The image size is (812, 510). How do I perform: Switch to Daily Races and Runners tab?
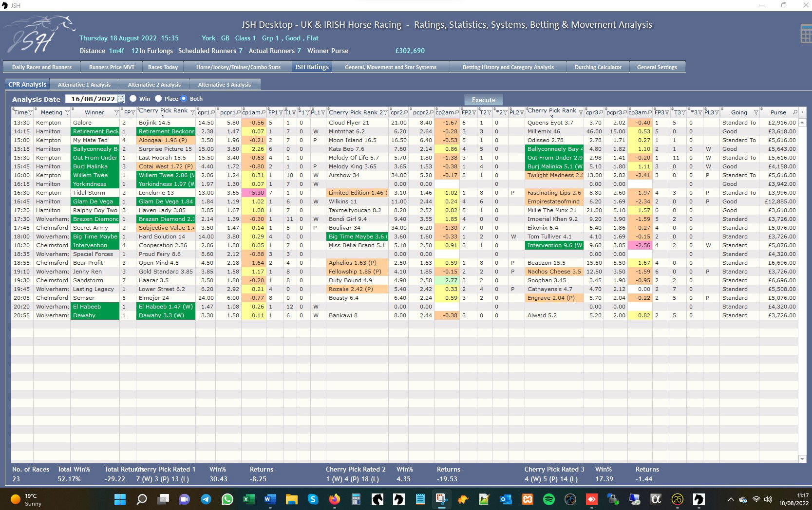click(42, 67)
